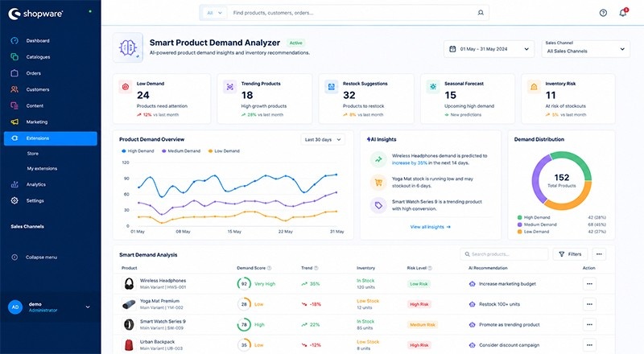Click the Smart Watch tag insight icon
The width and height of the screenshot is (644, 354).
pyautogui.click(x=378, y=205)
